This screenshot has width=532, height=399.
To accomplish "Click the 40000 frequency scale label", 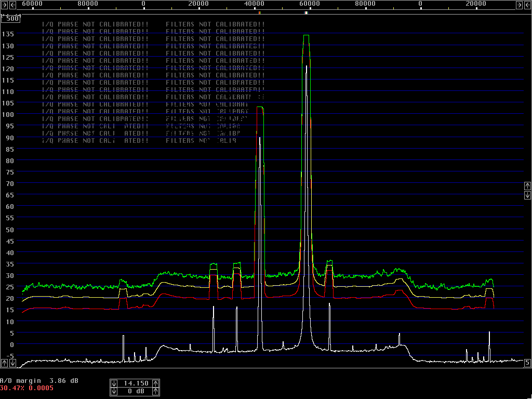I will point(254,4).
